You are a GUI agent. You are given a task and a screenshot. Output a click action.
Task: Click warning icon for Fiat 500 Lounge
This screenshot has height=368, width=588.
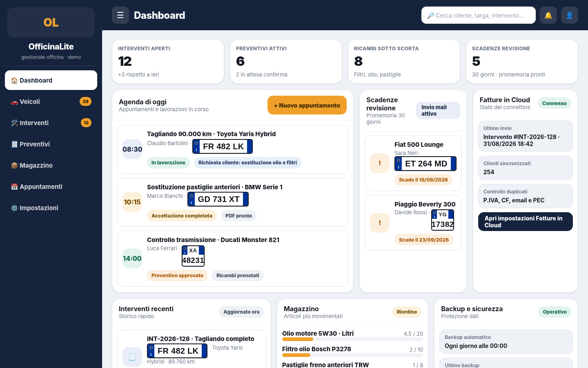380,163
